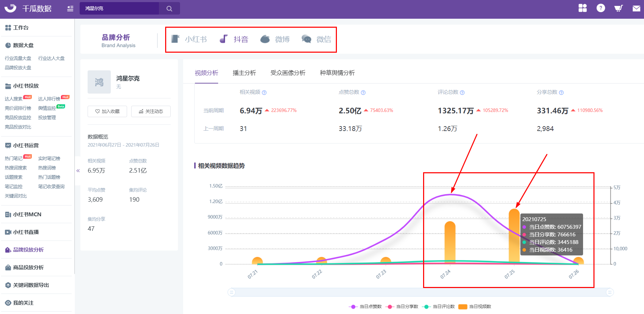Collapse the left panel with « arrow

[x=78, y=171]
